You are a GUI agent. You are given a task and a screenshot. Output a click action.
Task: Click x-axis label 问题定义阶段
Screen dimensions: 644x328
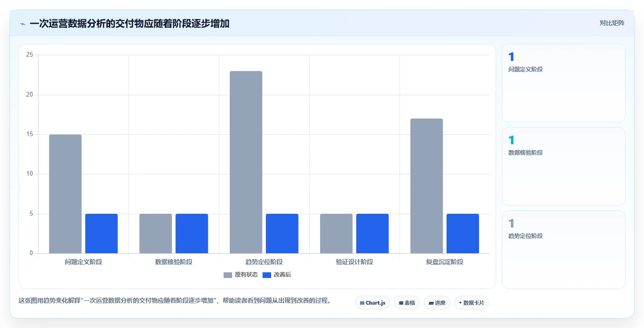tap(83, 262)
